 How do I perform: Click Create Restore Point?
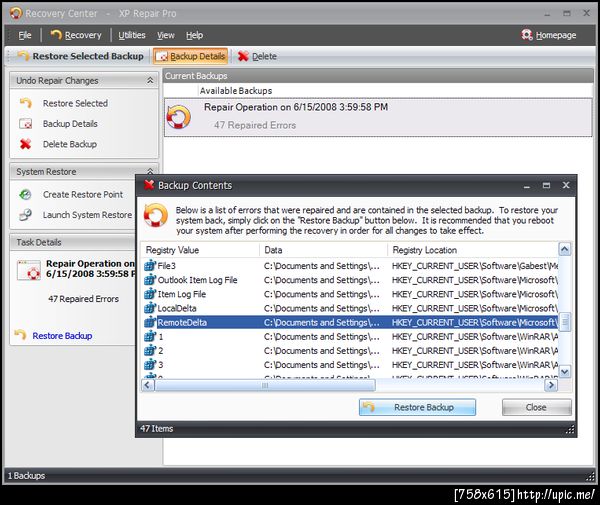click(83, 194)
